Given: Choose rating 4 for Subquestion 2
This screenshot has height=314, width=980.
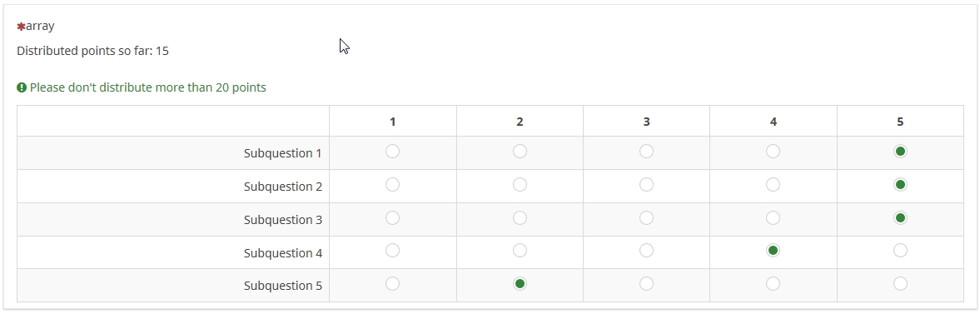Looking at the screenshot, I should [774, 185].
